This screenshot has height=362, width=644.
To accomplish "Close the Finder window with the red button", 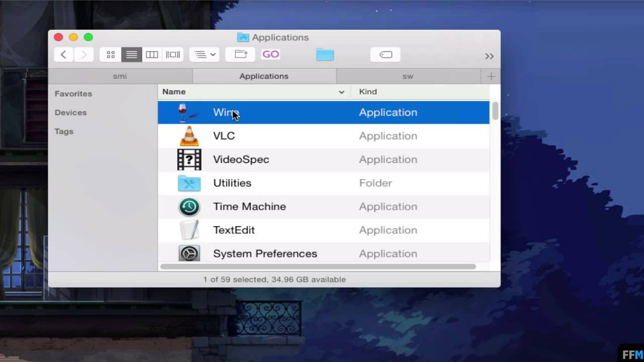I will click(x=58, y=37).
